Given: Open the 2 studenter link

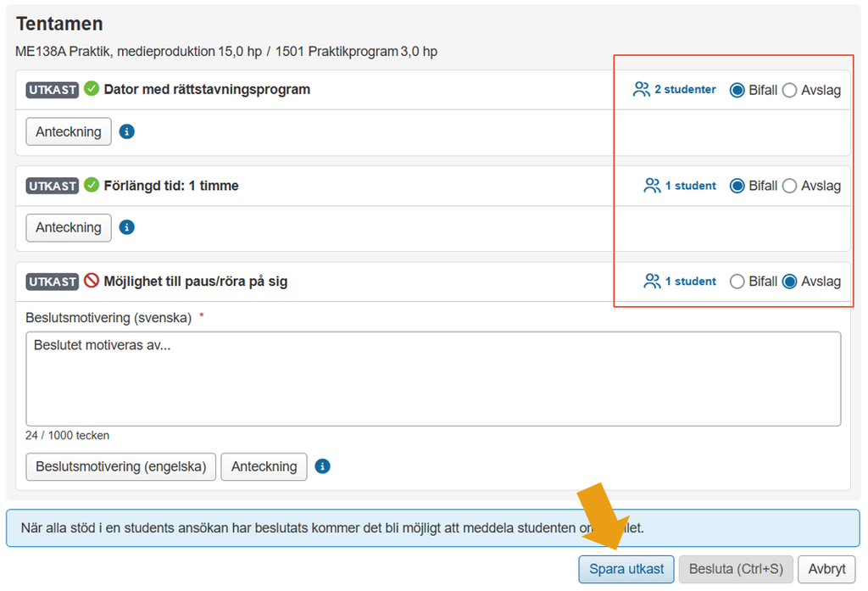Looking at the screenshot, I should pyautogui.click(x=685, y=89).
